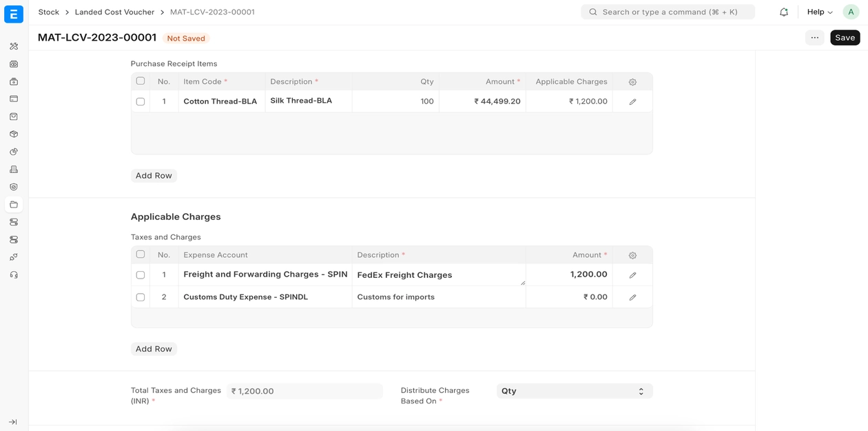Expand the Help menu

click(x=819, y=12)
